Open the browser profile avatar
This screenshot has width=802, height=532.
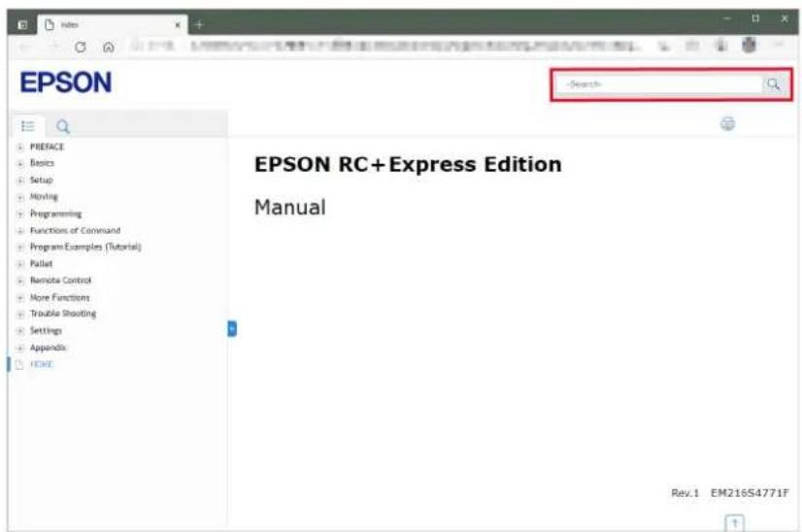click(749, 46)
